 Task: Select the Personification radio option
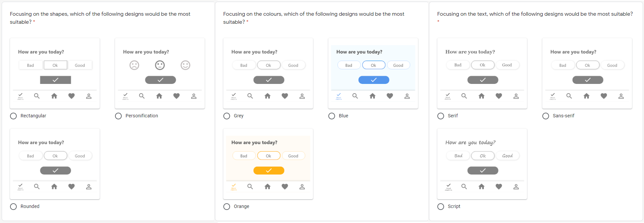118,116
